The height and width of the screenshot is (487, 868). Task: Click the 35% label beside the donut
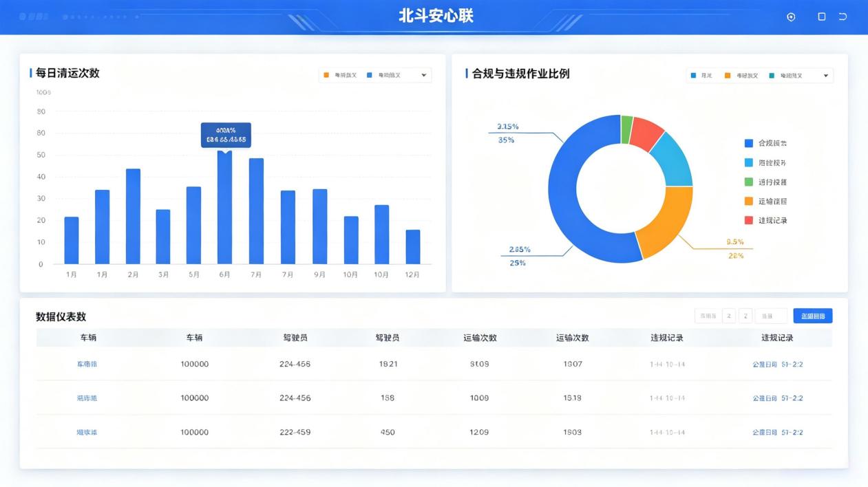(506, 140)
